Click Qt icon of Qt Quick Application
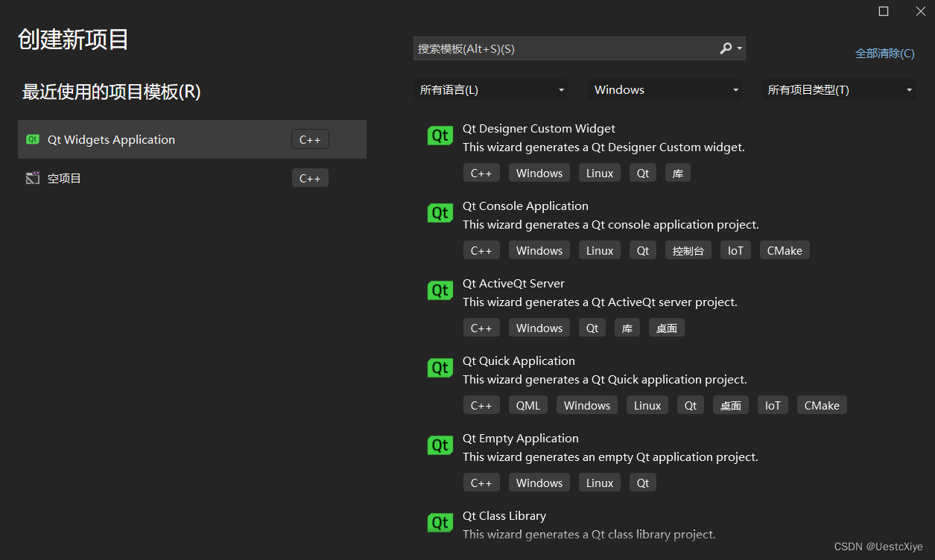 (440, 368)
